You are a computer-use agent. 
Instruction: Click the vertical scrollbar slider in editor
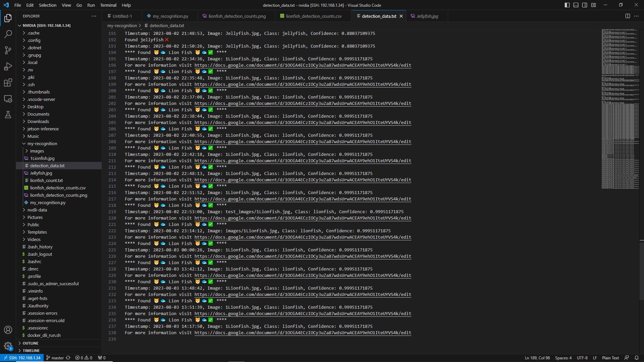pos(642,270)
